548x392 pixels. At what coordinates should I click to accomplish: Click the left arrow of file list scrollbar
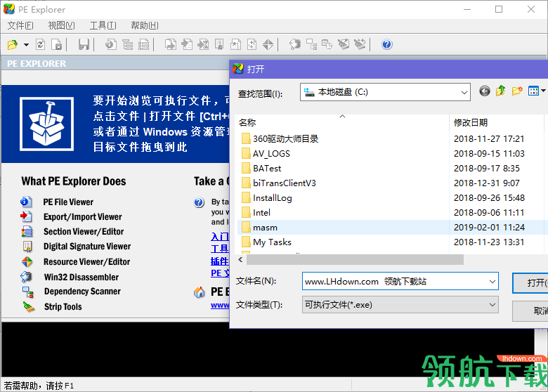(x=240, y=260)
